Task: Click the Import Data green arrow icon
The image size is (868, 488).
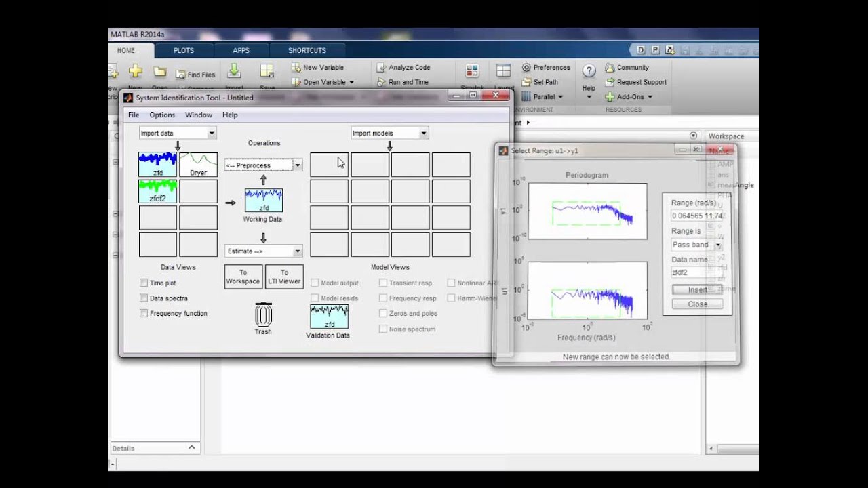Action: click(234, 71)
